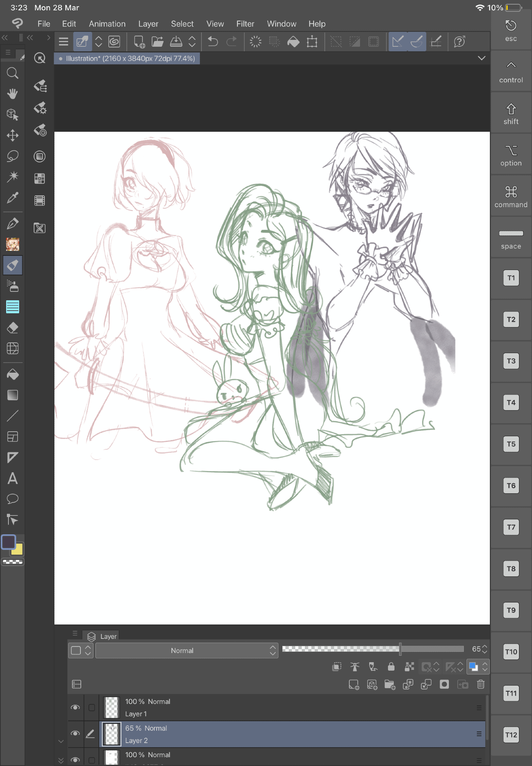Delete layer with trash icon
This screenshot has height=766, width=532.
click(x=481, y=684)
